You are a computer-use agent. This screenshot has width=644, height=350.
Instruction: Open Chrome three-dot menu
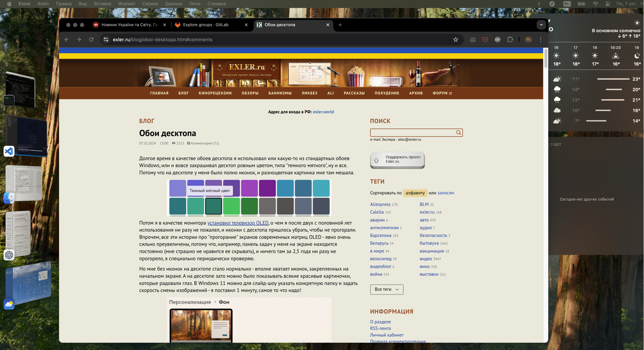541,39
